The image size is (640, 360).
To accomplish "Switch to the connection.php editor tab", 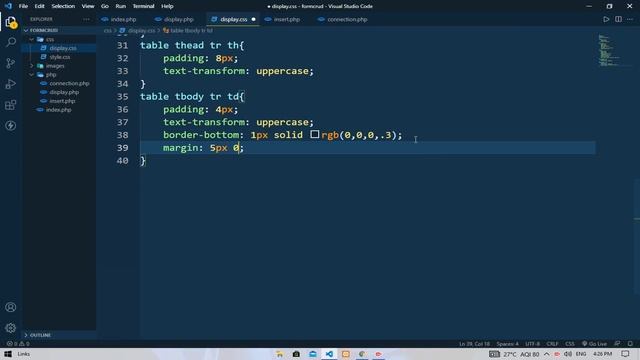I will pos(347,19).
